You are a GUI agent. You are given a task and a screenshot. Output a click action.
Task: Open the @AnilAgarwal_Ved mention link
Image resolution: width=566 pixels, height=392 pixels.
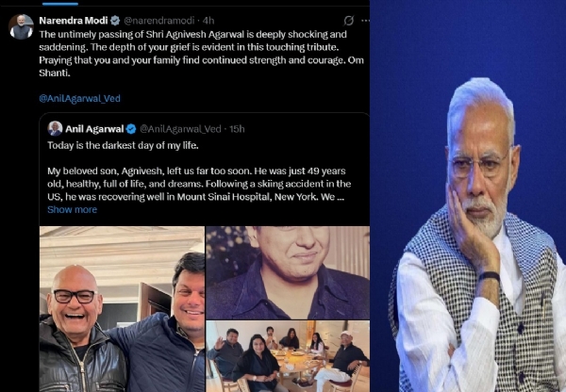tap(79, 97)
